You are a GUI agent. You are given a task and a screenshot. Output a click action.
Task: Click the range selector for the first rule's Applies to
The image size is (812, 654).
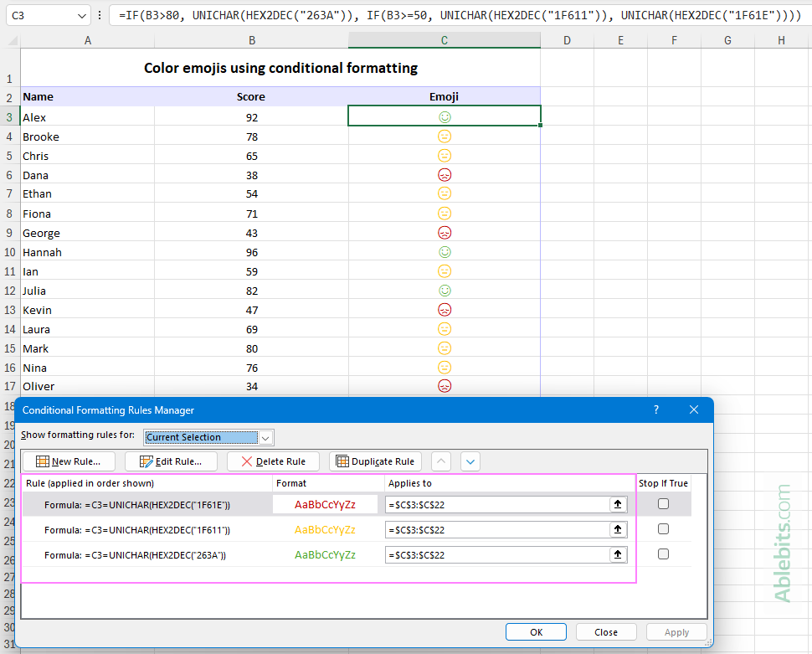pos(617,504)
